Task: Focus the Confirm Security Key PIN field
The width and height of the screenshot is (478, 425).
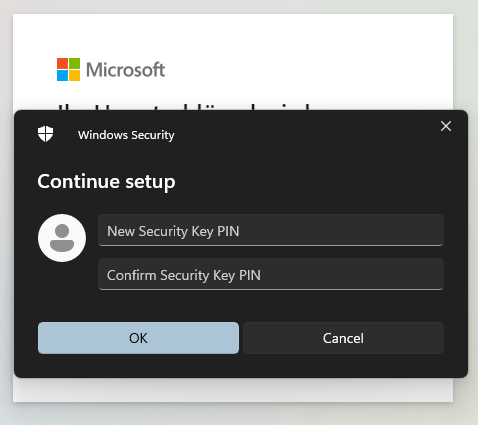Action: 271,274
